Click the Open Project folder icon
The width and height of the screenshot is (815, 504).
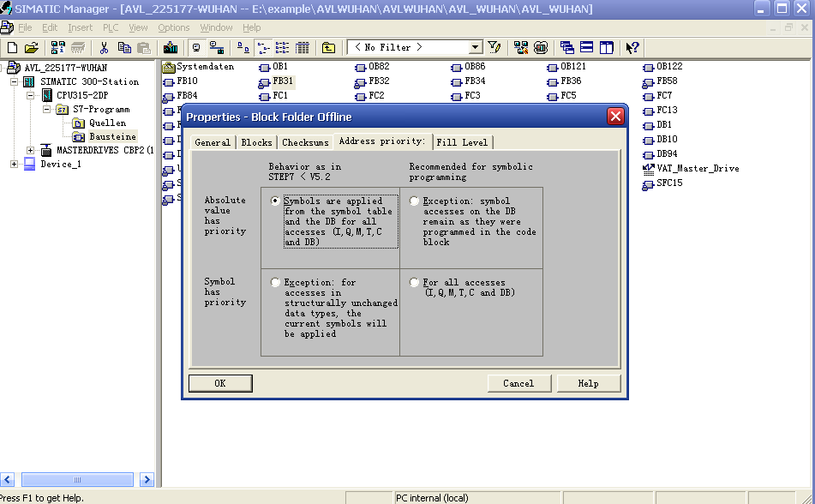31,48
